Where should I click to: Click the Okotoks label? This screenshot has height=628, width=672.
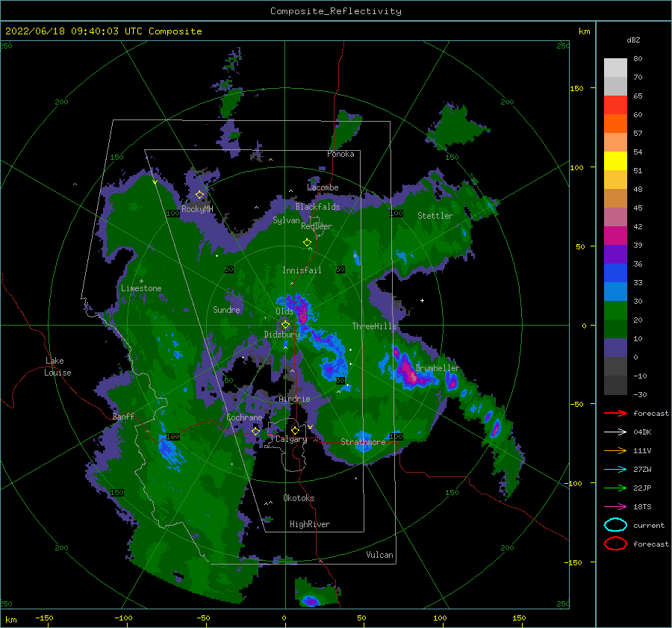(299, 498)
